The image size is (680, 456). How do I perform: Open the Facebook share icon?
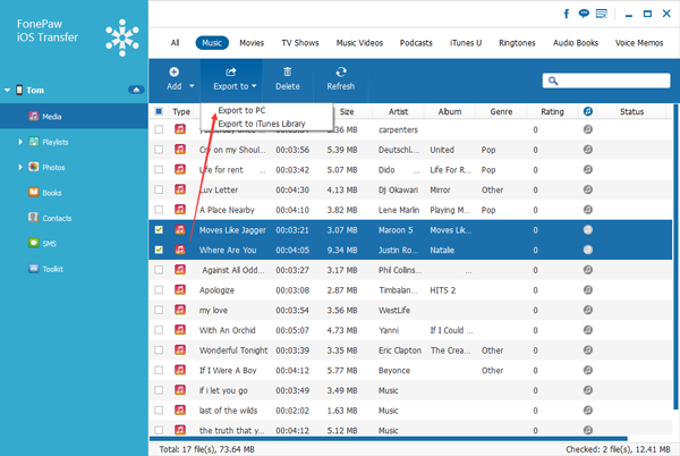tap(566, 14)
